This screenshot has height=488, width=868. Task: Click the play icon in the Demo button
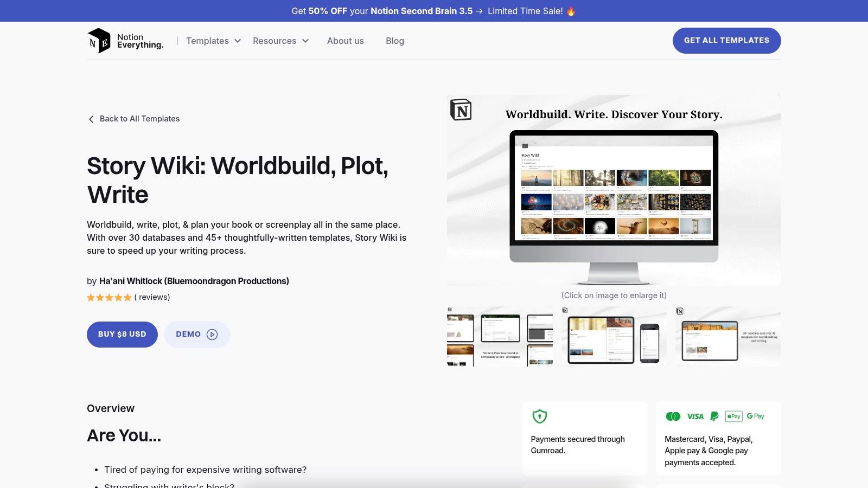point(212,335)
